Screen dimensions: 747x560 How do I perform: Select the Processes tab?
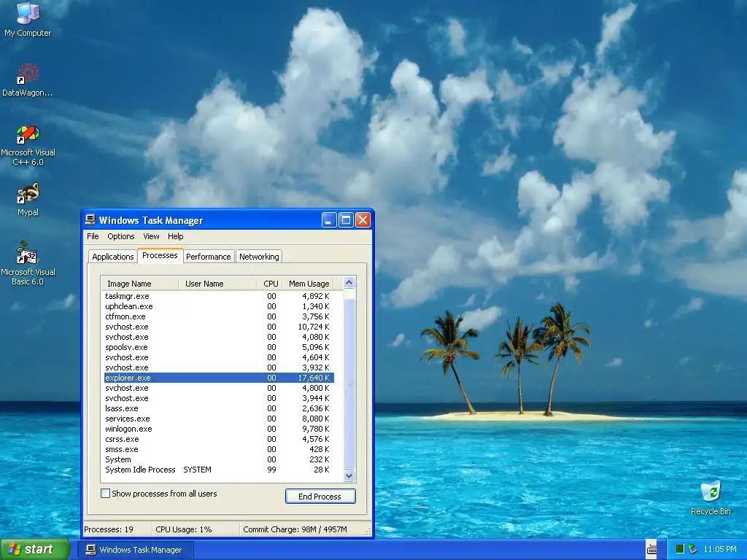(160, 255)
